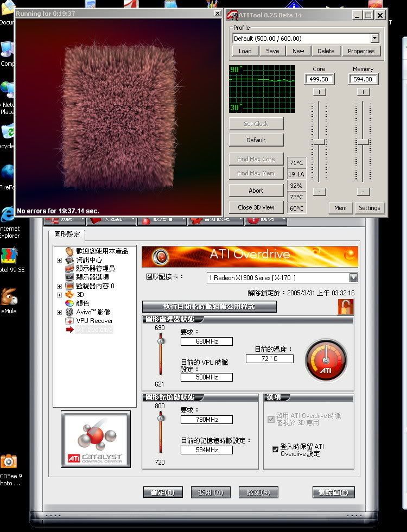Viewport: 407px width, 532px height.
Task: Expand the 資訊中心 tree node
Action: pos(59,260)
